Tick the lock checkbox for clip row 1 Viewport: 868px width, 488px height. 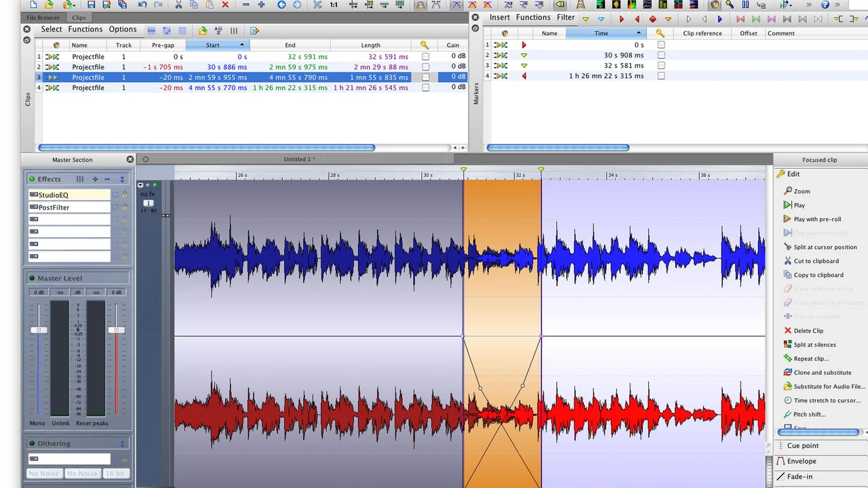coord(426,57)
